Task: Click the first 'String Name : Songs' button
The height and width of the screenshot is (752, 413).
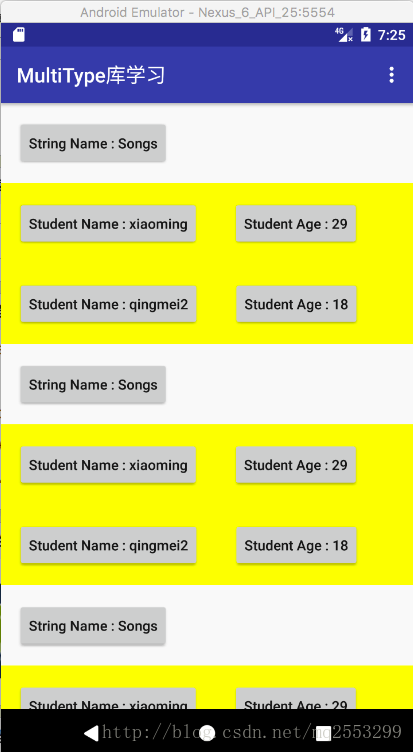Action: [93, 143]
